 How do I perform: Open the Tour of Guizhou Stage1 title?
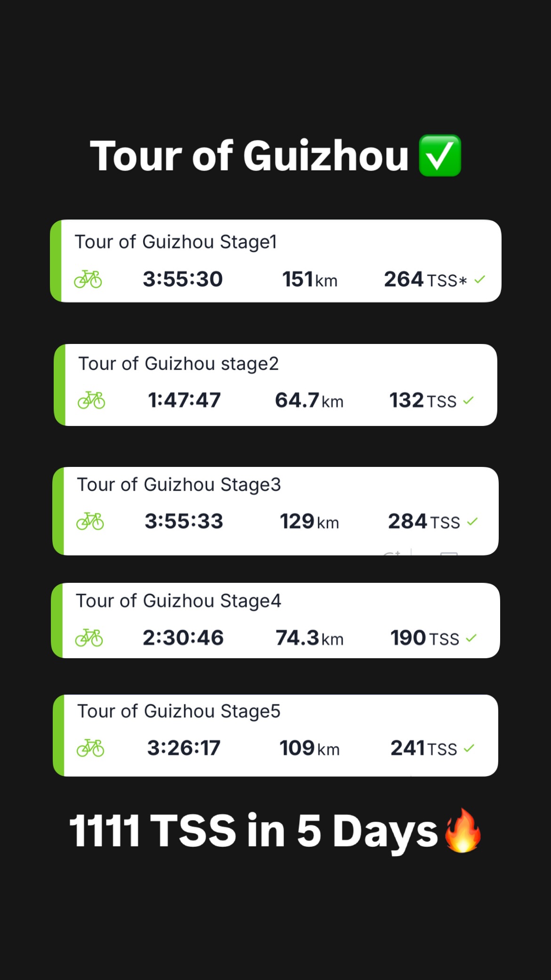tap(176, 242)
